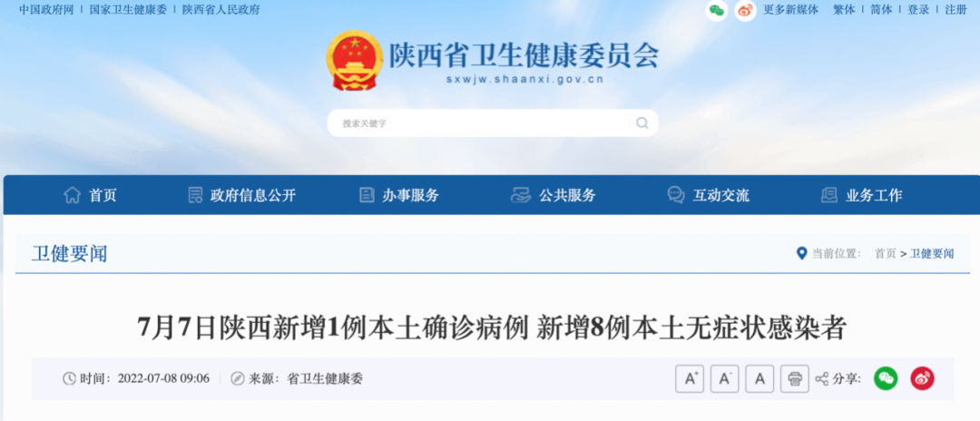980x421 pixels.
Task: Click the national emblem logo
Action: coord(355,61)
